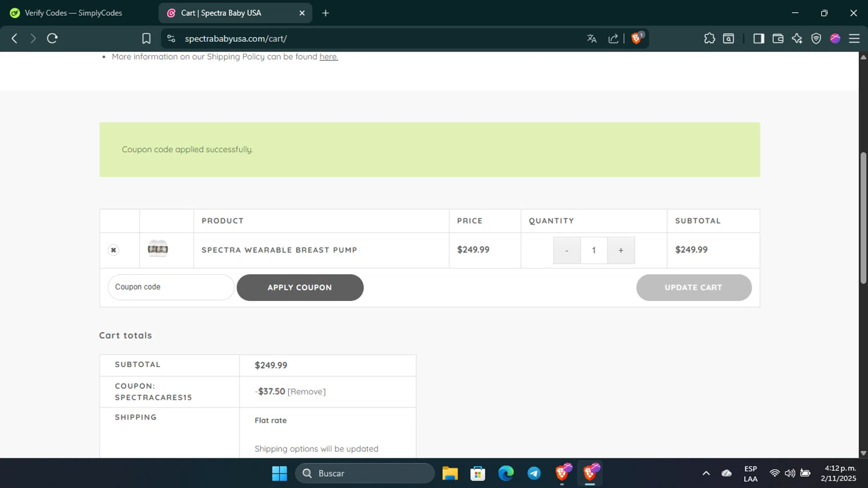868x488 pixels.
Task: Open Brave Wallet icon
Action: point(778,38)
